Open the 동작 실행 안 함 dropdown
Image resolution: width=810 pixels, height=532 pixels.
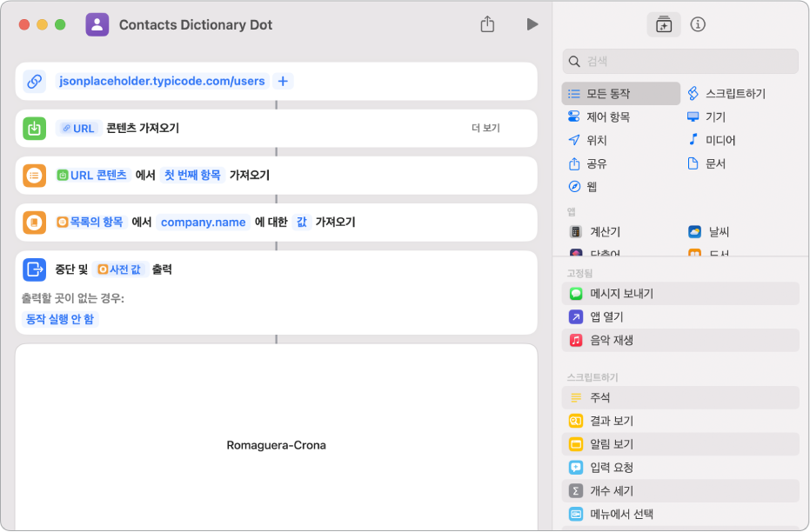[60, 319]
